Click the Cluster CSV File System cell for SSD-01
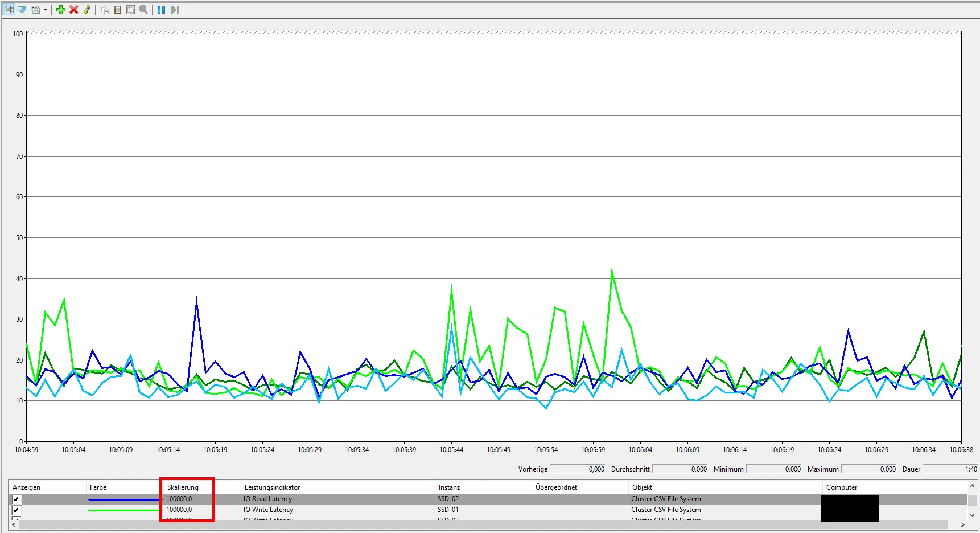The width and height of the screenshot is (980, 533). coord(666,510)
